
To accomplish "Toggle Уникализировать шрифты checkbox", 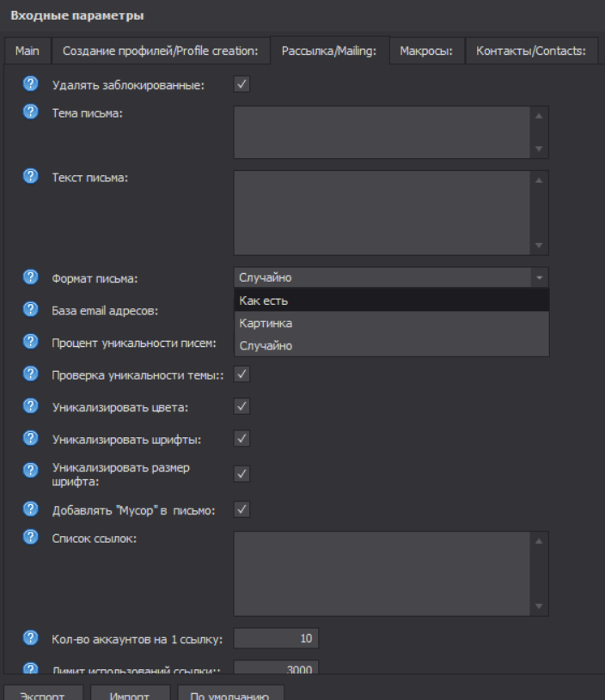I will 241,439.
